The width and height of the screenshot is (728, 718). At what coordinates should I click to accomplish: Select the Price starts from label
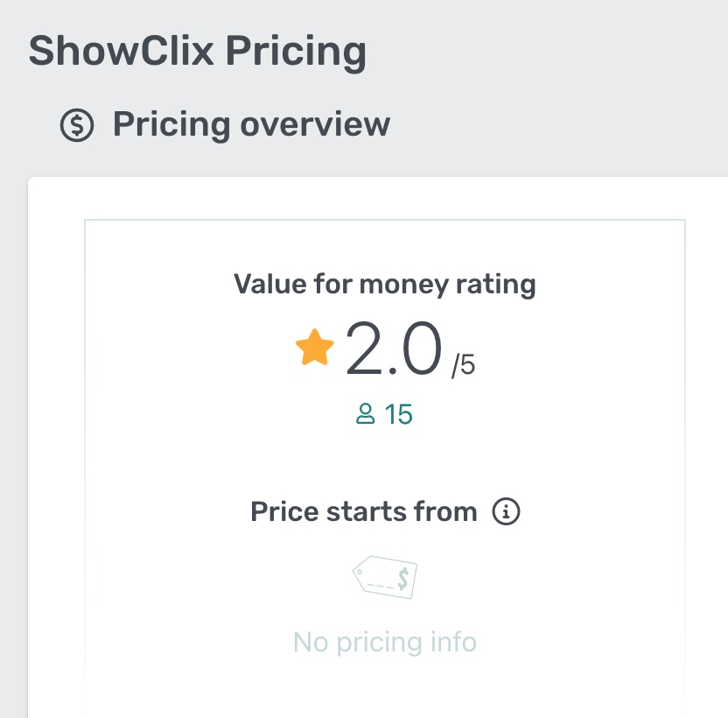(x=364, y=511)
